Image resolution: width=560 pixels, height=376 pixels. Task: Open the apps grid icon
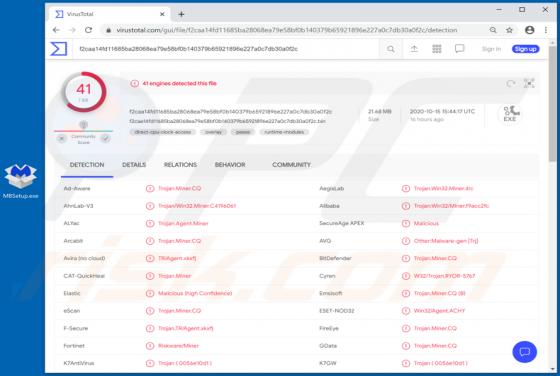click(437, 49)
